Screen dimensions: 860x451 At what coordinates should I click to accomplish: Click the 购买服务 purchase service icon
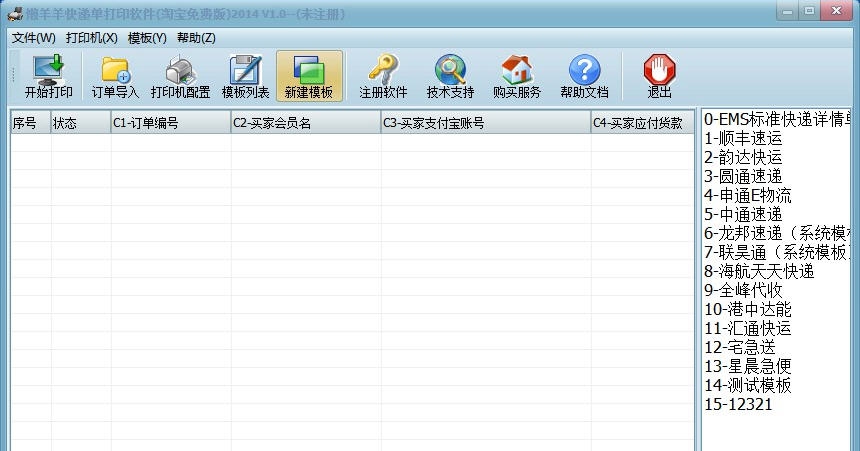[x=517, y=76]
